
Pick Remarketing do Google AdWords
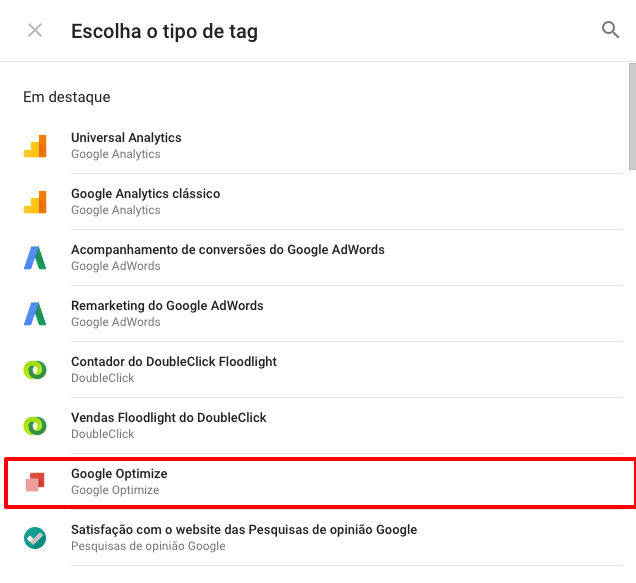coord(167,306)
